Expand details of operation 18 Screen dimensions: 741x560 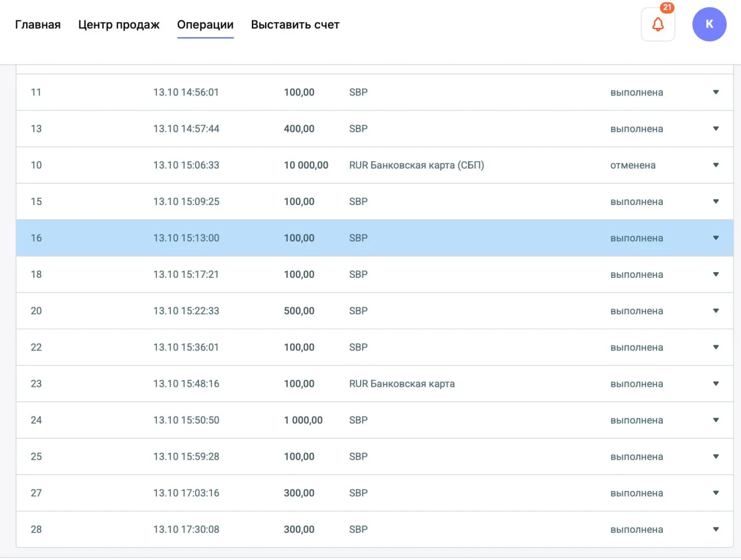point(716,274)
